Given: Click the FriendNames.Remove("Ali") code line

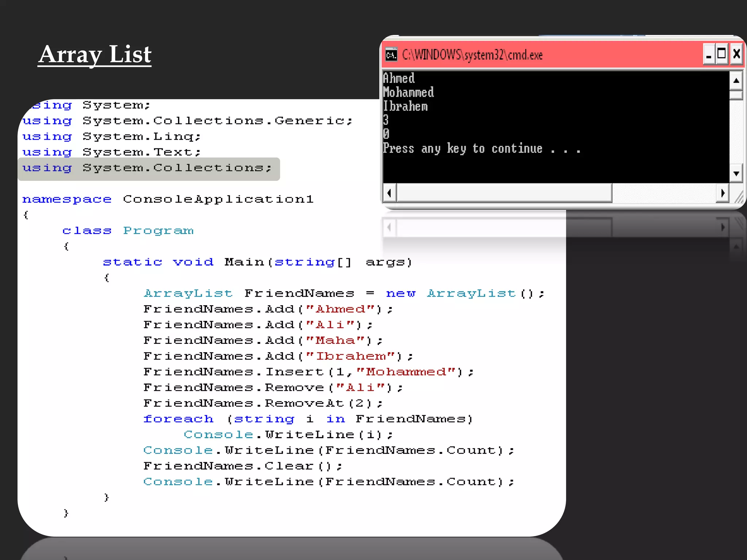Looking at the screenshot, I should click(x=273, y=388).
